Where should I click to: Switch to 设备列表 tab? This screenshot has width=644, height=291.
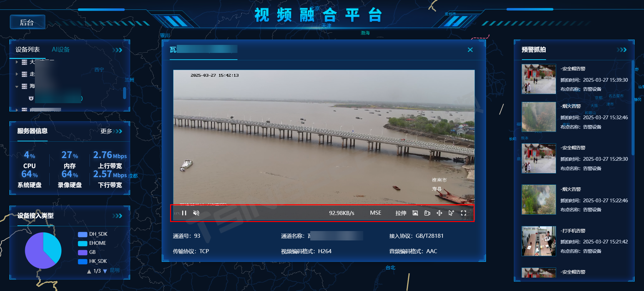click(28, 50)
